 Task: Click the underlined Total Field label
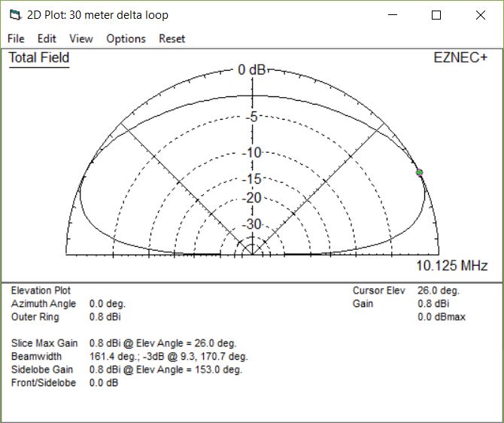pos(39,58)
